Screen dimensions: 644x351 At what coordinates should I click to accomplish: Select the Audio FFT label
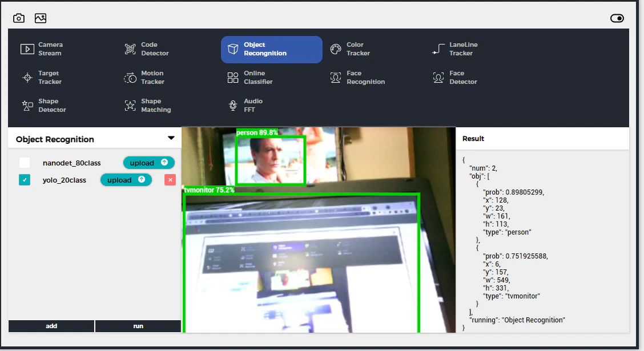pyautogui.click(x=253, y=106)
